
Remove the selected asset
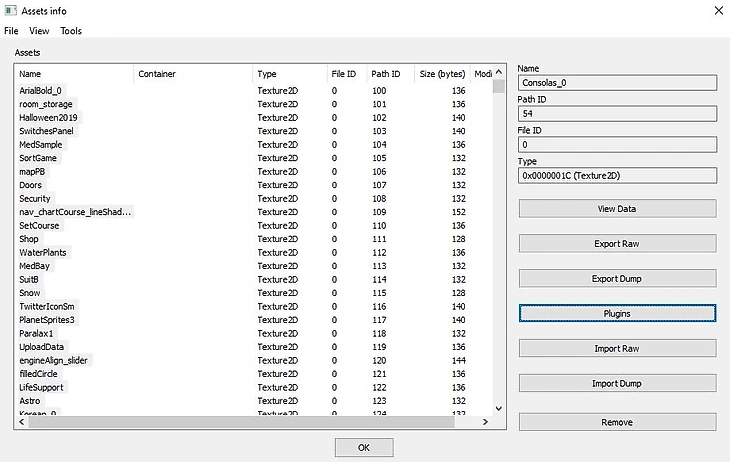coord(617,422)
